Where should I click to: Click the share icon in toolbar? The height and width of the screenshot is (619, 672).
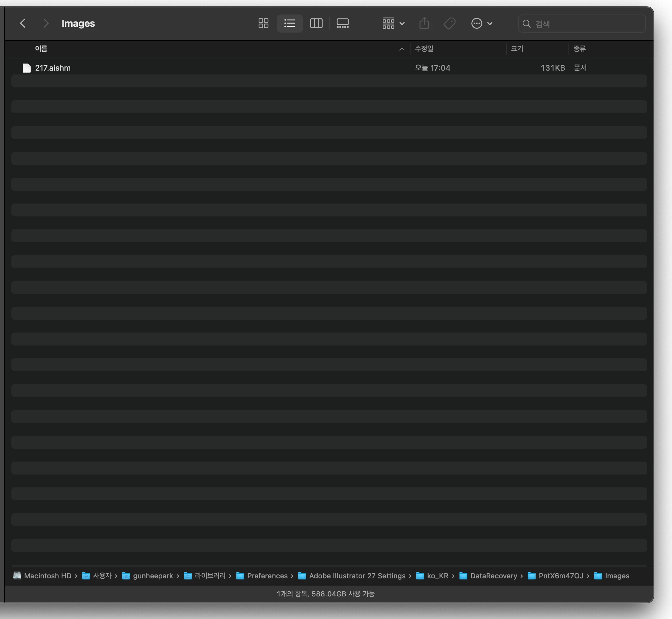tap(424, 24)
